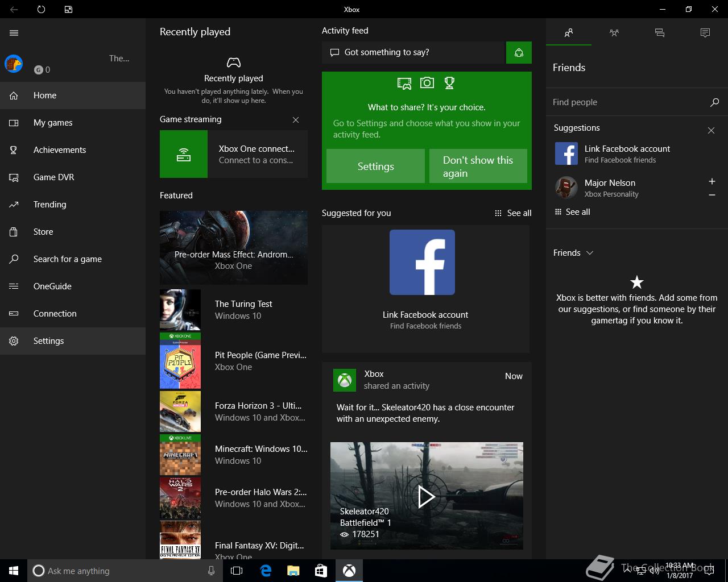This screenshot has width=728, height=582.
Task: Open Minecraft Windows 10 thumbnail
Action: click(180, 455)
